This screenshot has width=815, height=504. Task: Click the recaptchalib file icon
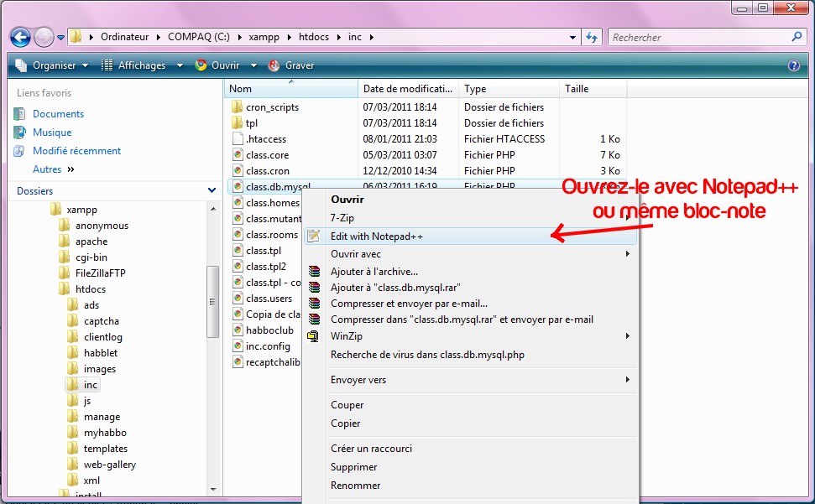click(x=238, y=362)
